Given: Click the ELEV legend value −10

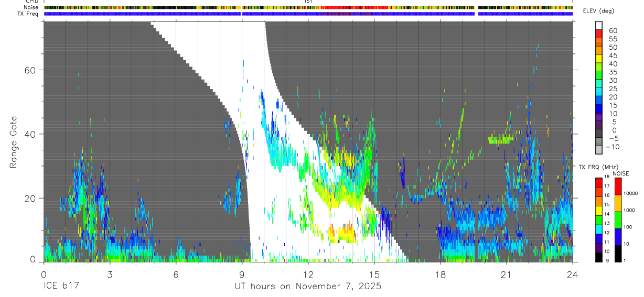Looking at the screenshot, I should (612, 147).
